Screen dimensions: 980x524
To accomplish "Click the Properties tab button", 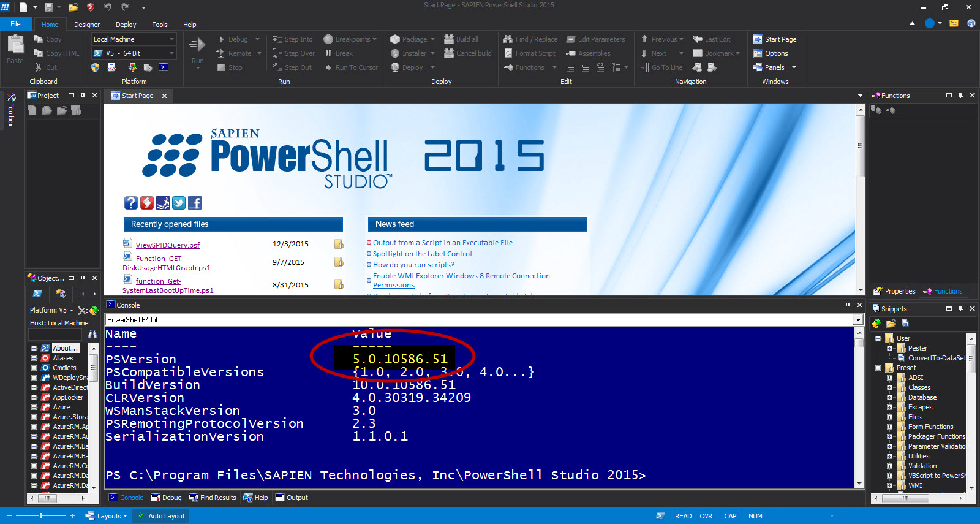I will click(x=894, y=291).
